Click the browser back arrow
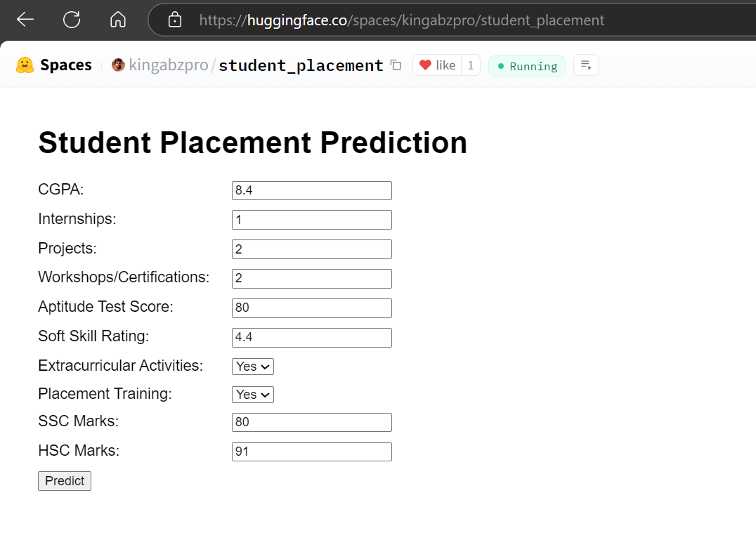This screenshot has height=540, width=756. (x=25, y=20)
